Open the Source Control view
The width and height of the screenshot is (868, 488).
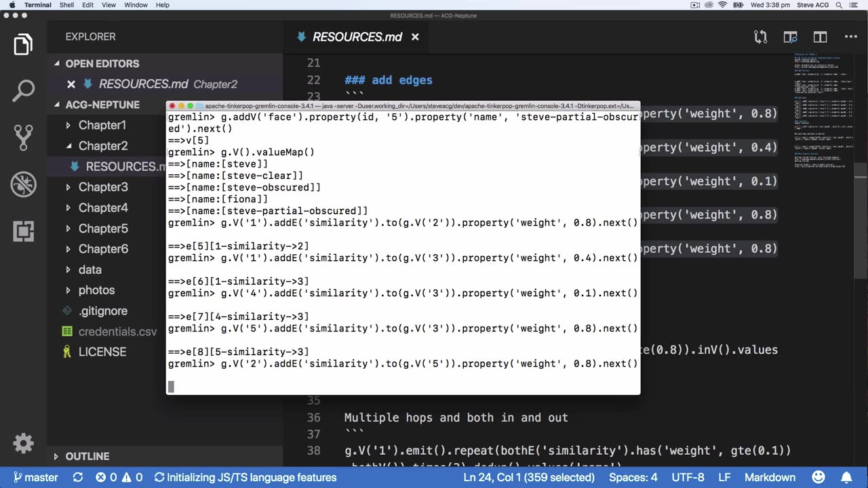tap(23, 138)
